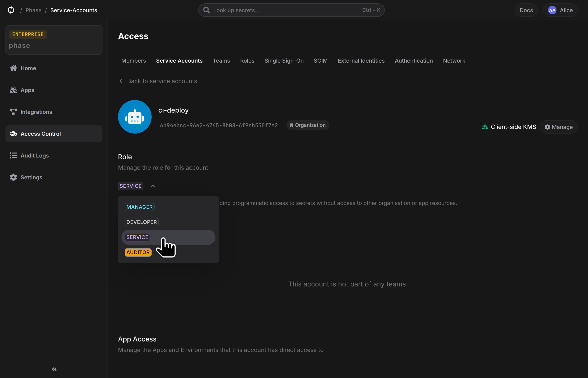Open Audit Logs in sidebar

point(54,155)
